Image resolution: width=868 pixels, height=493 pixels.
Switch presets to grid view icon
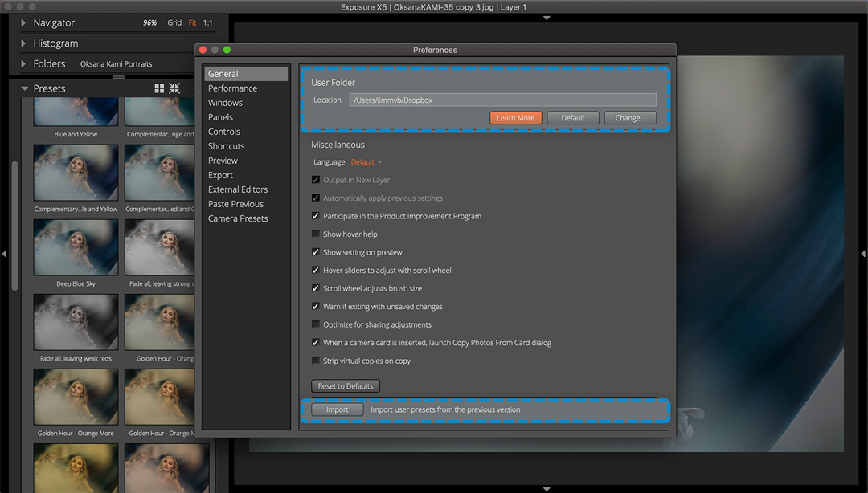[159, 88]
